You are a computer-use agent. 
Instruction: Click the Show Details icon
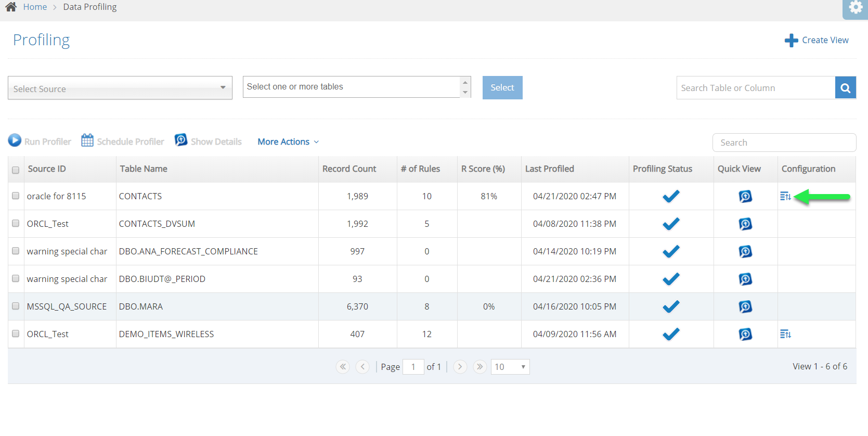click(180, 140)
